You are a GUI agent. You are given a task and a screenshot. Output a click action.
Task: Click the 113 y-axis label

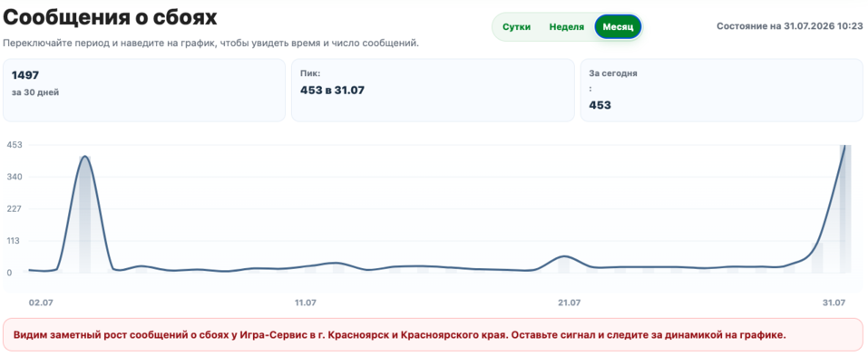tap(14, 241)
